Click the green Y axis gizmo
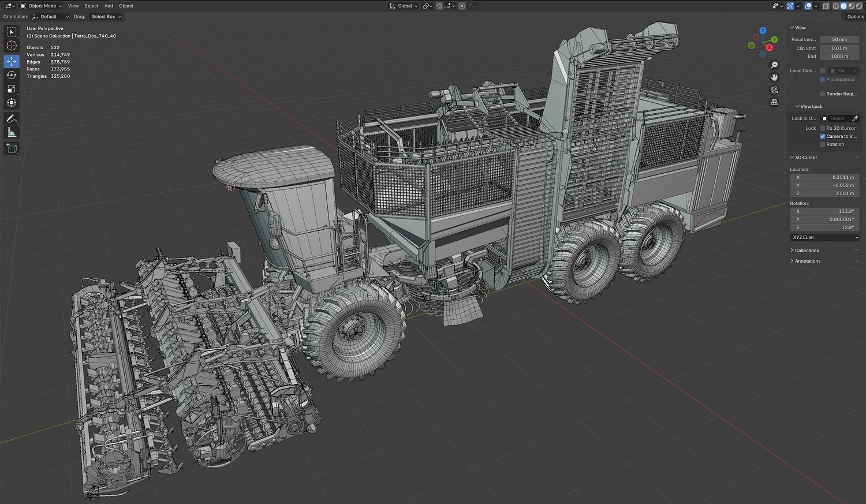The image size is (866, 504). tap(774, 39)
